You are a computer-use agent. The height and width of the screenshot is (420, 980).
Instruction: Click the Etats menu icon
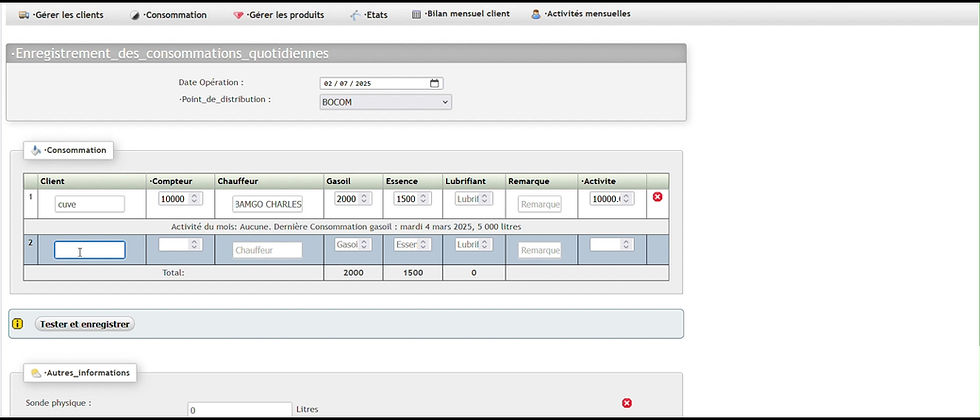[x=354, y=15]
